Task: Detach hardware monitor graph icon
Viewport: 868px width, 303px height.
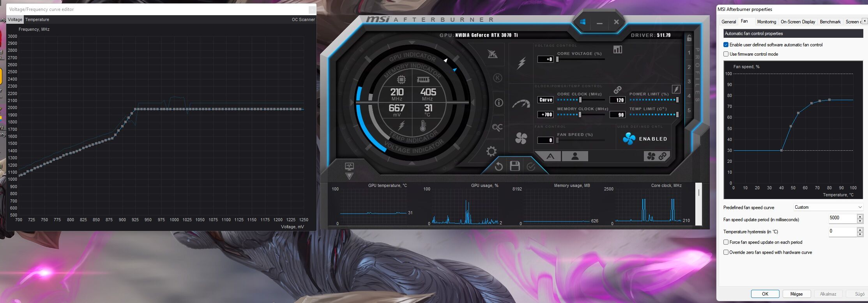Action: (349, 167)
